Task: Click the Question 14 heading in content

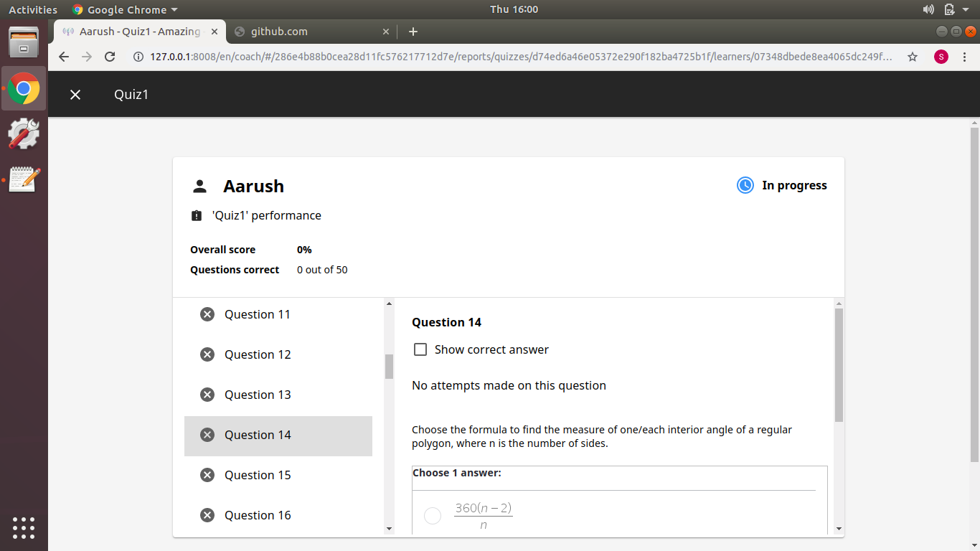Action: 446,322
